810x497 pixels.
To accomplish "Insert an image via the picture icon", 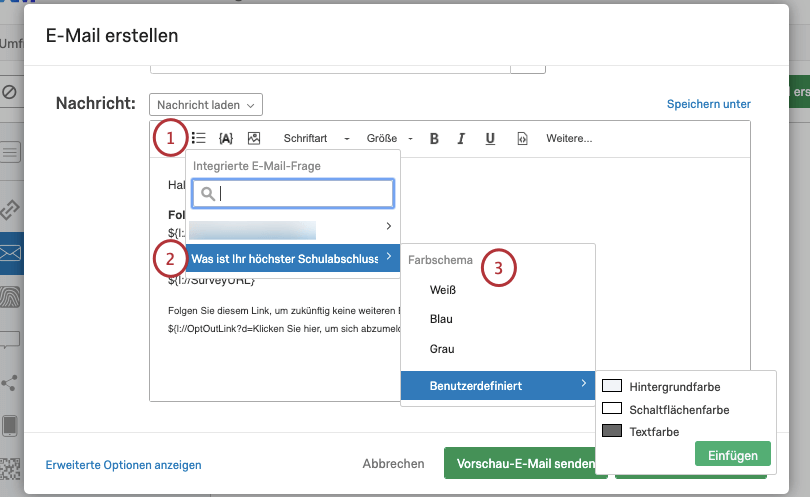I will tap(254, 138).
